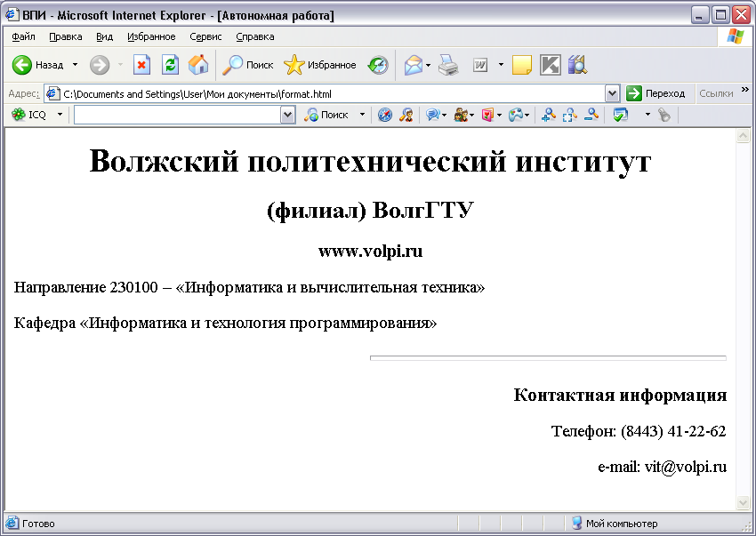Open the Избранное favorites pane
Image resolution: width=756 pixels, height=536 pixels.
(320, 65)
